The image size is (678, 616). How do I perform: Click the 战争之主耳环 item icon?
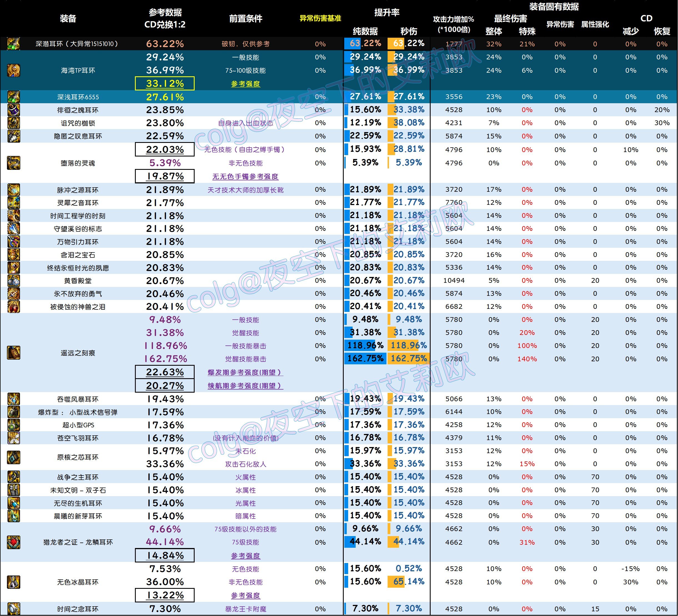[x=13, y=477]
